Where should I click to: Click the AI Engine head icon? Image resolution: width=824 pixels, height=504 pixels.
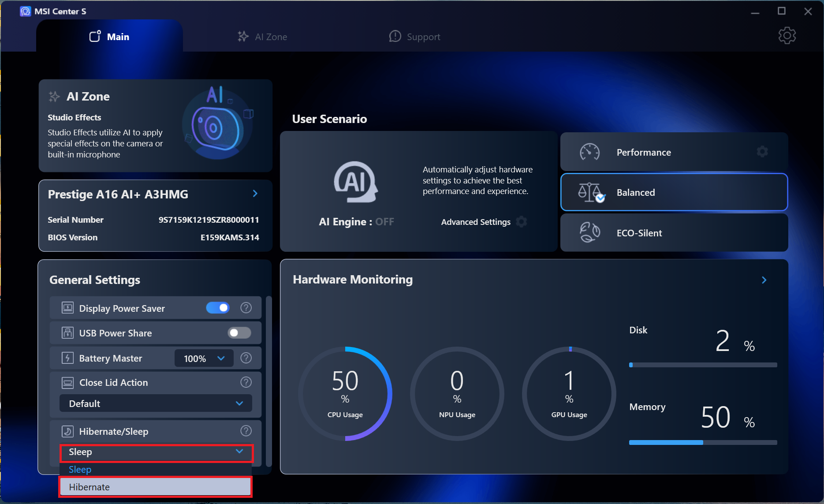[x=356, y=182]
